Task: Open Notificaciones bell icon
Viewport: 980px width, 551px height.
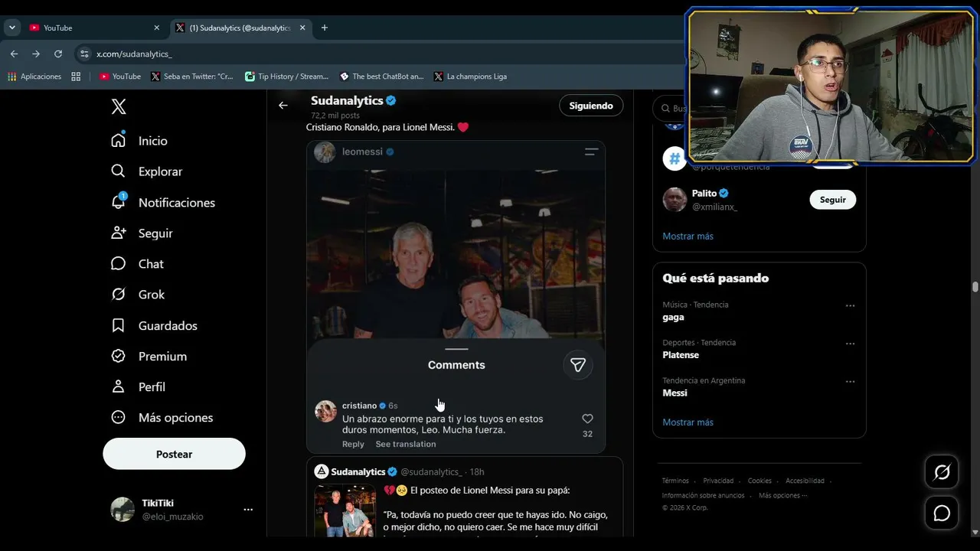Action: click(x=118, y=202)
